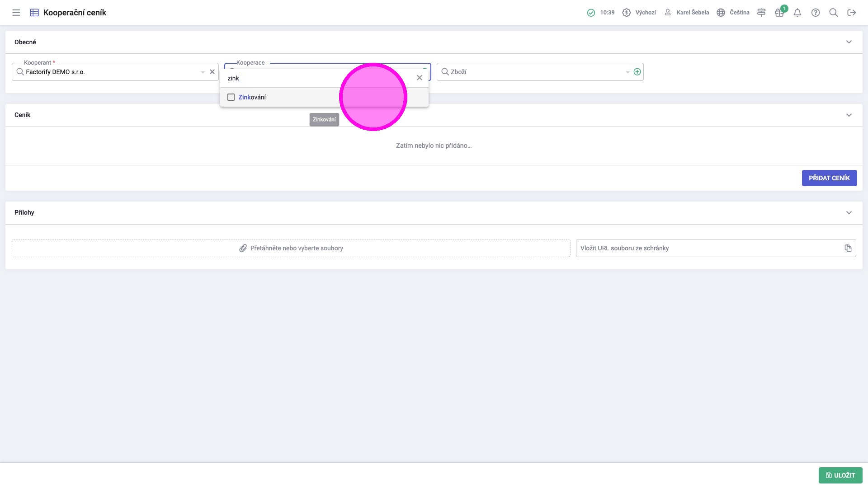Open the Zboží dropdown arrow

coord(627,72)
